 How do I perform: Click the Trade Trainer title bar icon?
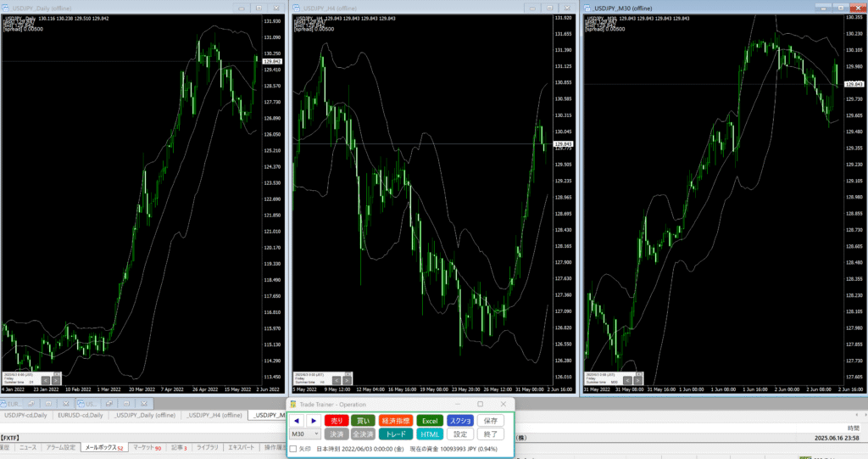[293, 404]
